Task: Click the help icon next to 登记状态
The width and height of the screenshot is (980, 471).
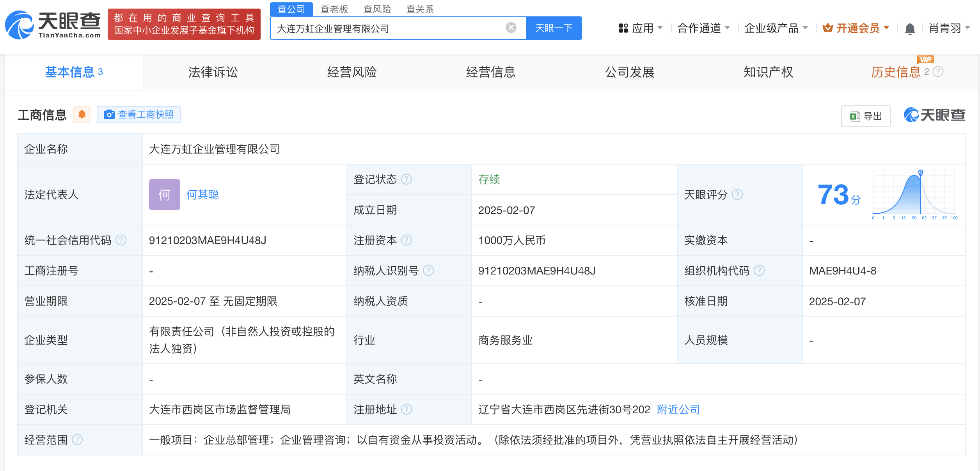Action: tap(407, 179)
